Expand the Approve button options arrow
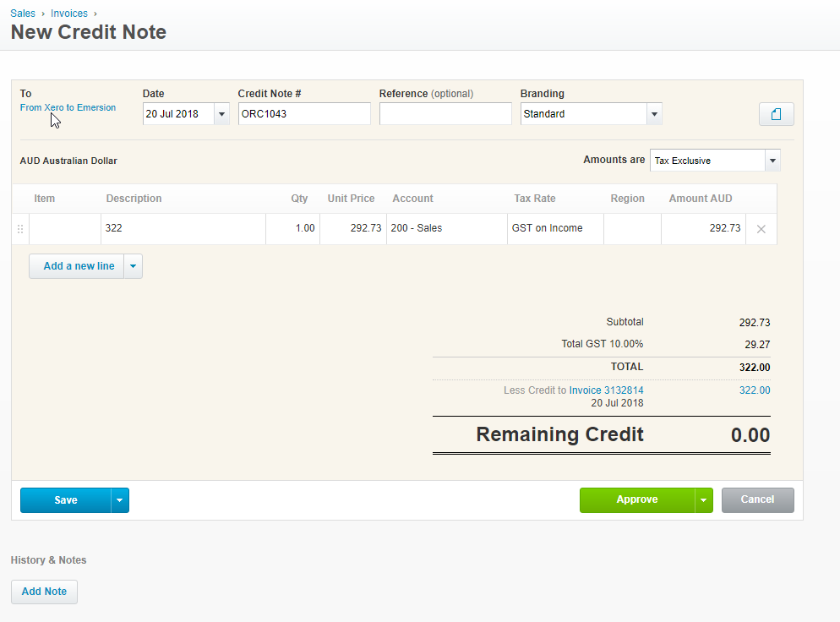 tap(704, 500)
